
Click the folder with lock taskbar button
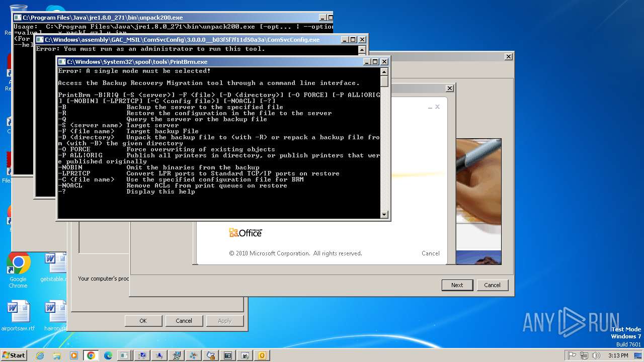(210, 355)
